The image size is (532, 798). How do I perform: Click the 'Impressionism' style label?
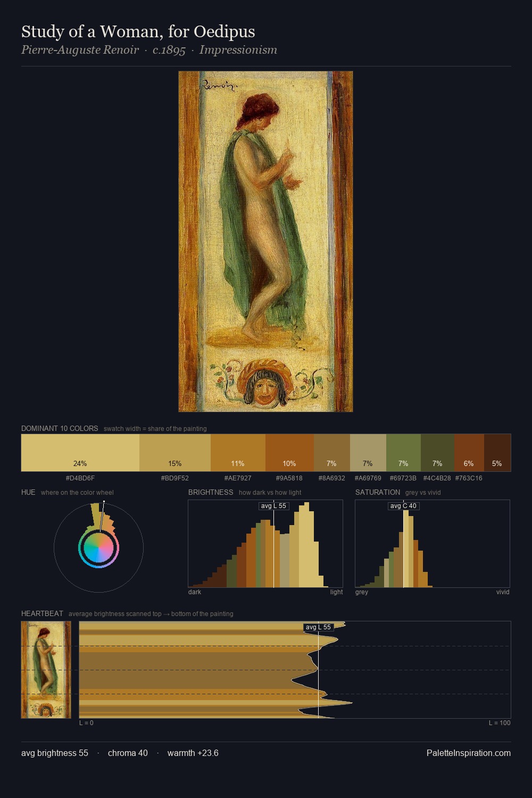(238, 50)
